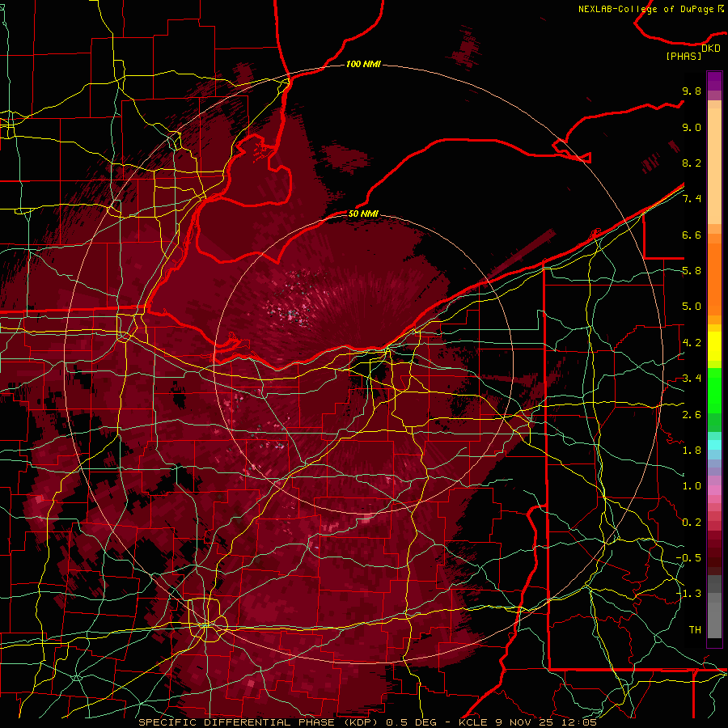Click the 7.4 scale value
728x728 pixels.
coord(692,199)
